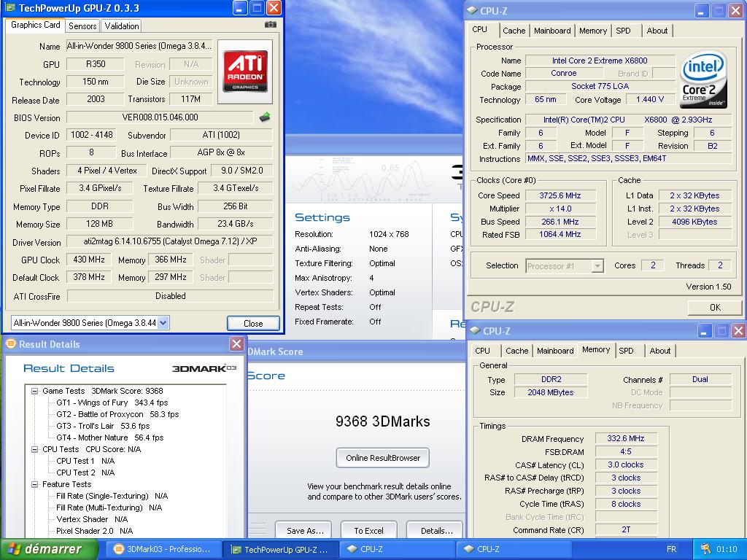This screenshot has width=747, height=560.
Task: Open Memory tab in top CPU-Z window
Action: (x=593, y=31)
